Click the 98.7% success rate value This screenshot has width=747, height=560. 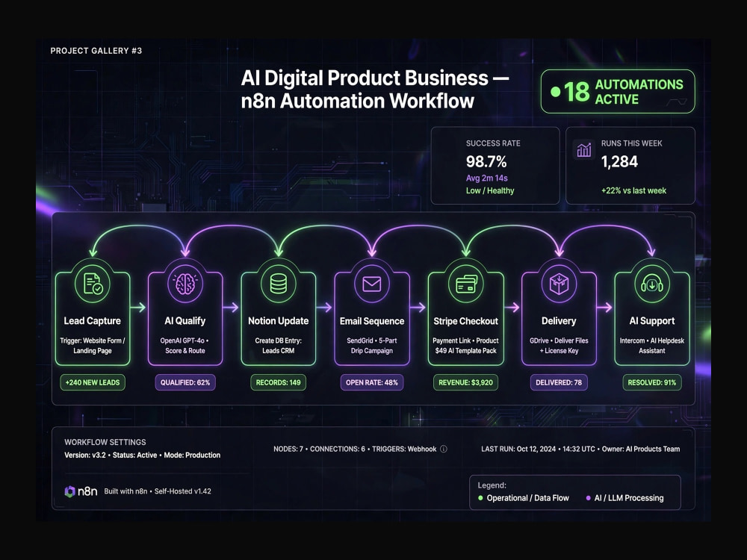(x=486, y=162)
